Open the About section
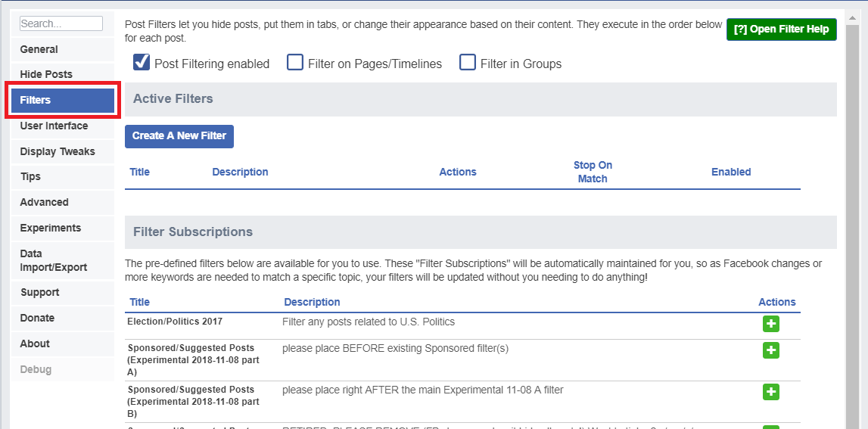The width and height of the screenshot is (868, 429). point(35,344)
